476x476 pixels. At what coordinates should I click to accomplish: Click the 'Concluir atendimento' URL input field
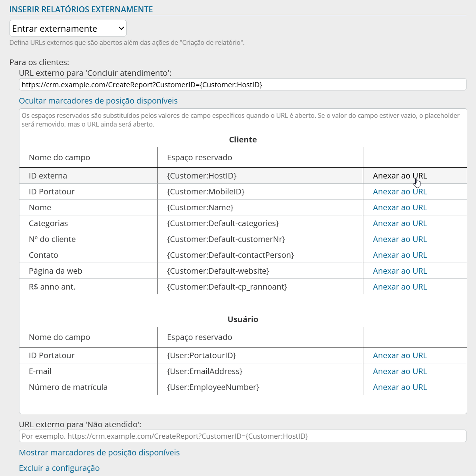coord(242,84)
